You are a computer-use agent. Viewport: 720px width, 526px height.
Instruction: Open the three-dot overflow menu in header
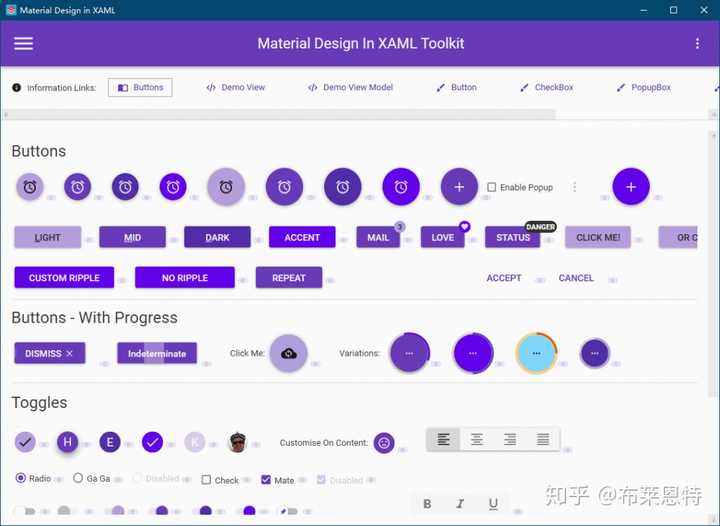pos(697,44)
